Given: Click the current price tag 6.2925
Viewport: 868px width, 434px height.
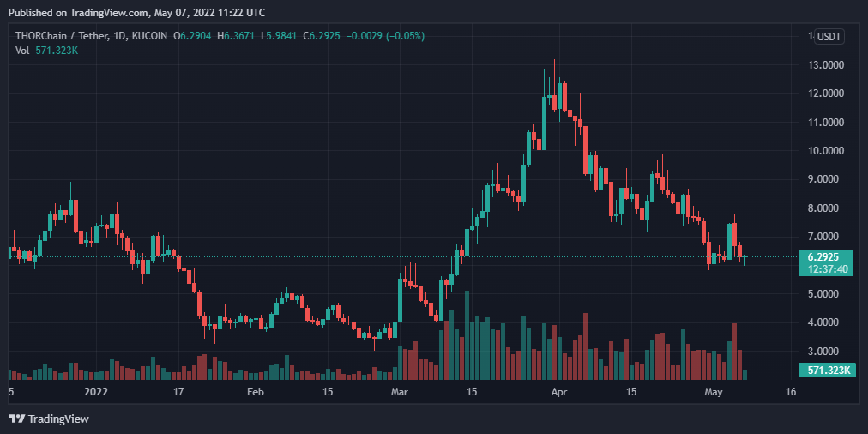Looking at the screenshot, I should point(823,256).
